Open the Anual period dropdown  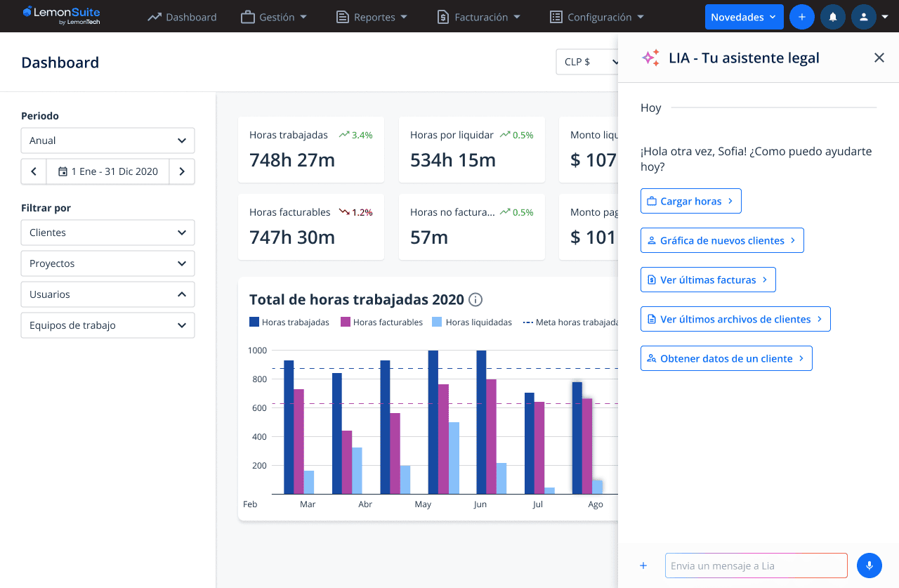(107, 141)
